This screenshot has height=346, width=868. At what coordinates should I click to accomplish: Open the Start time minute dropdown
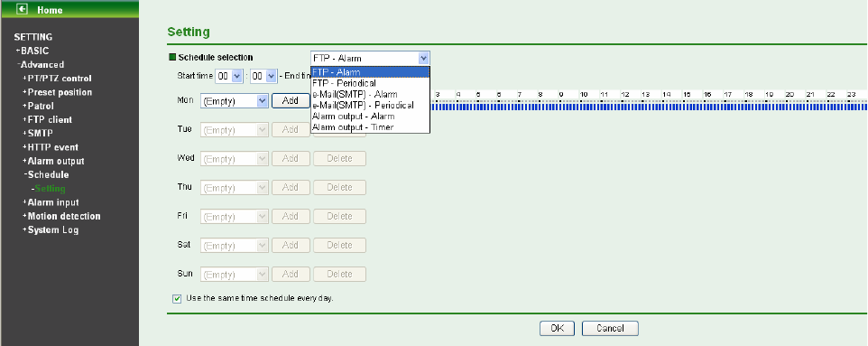pyautogui.click(x=263, y=77)
